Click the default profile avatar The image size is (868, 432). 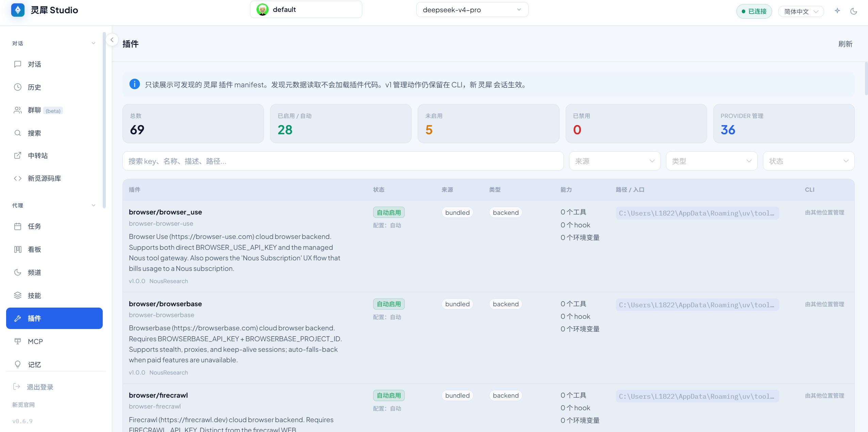(262, 10)
